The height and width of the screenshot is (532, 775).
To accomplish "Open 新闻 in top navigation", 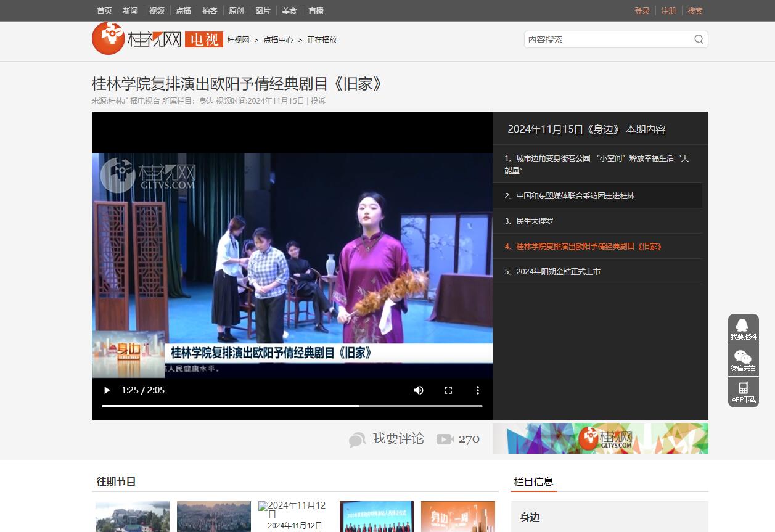I will [130, 10].
